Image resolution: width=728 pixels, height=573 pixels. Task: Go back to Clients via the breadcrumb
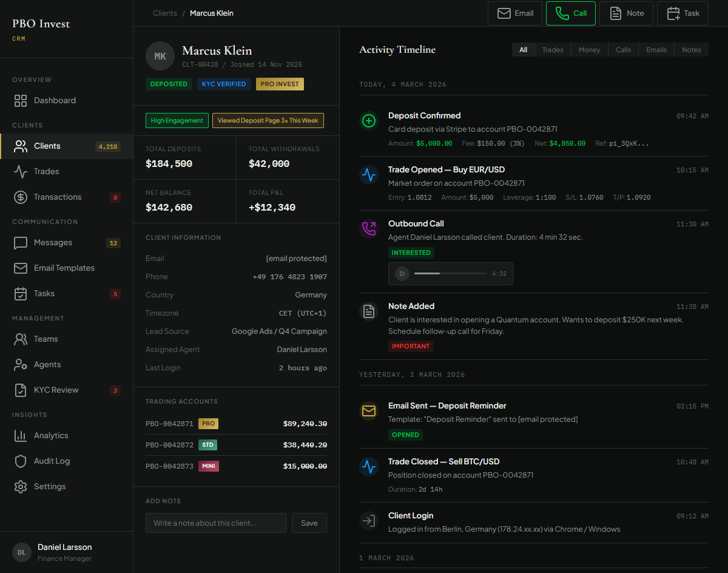tap(165, 13)
